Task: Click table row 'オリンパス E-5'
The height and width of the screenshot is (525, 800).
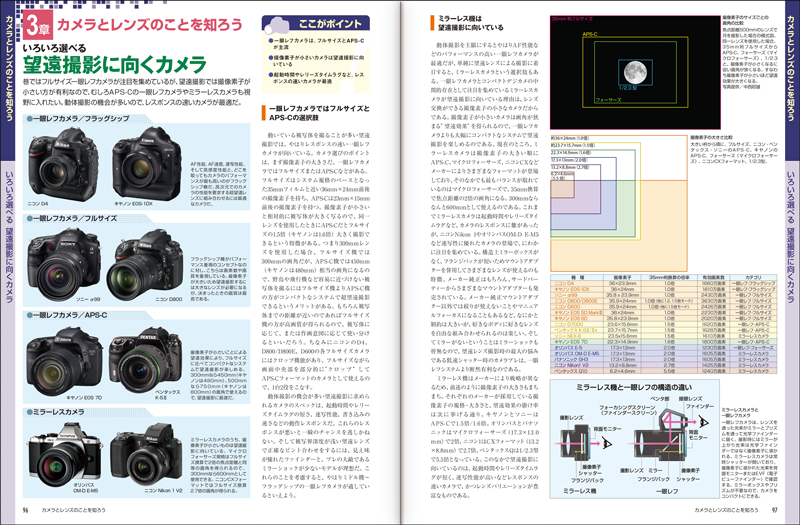Action: coord(664,348)
